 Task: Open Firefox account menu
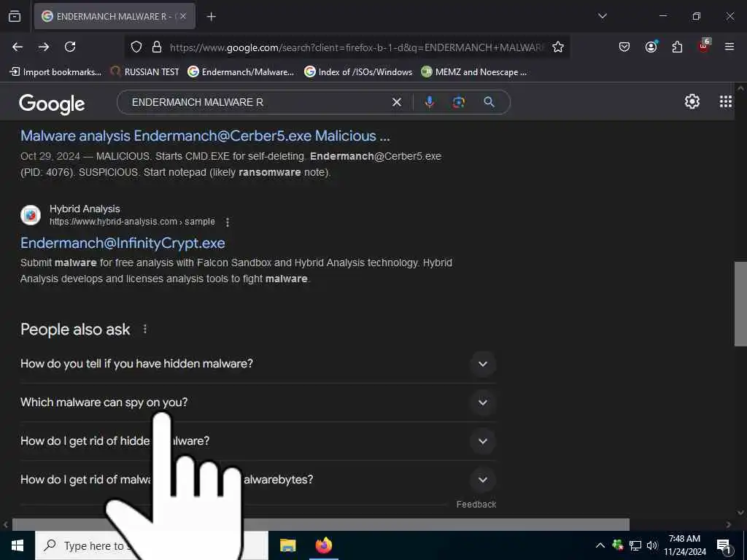pos(651,47)
